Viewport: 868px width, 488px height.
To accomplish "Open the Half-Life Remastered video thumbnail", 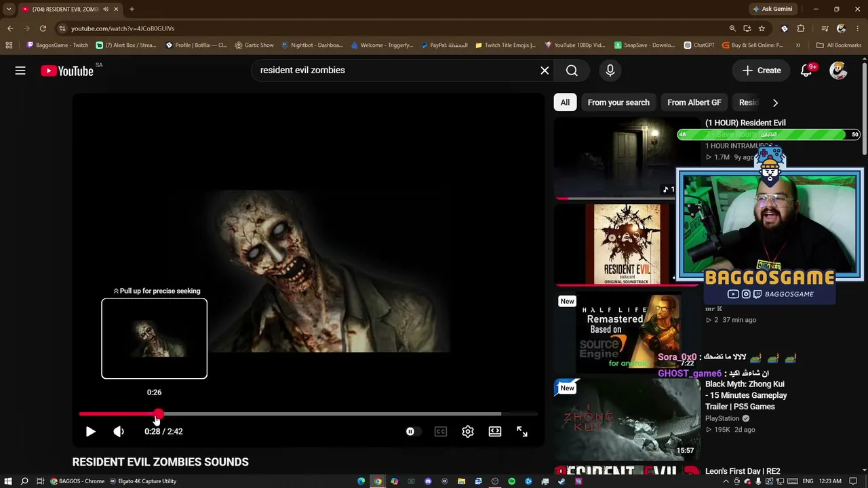I will pyautogui.click(x=627, y=333).
